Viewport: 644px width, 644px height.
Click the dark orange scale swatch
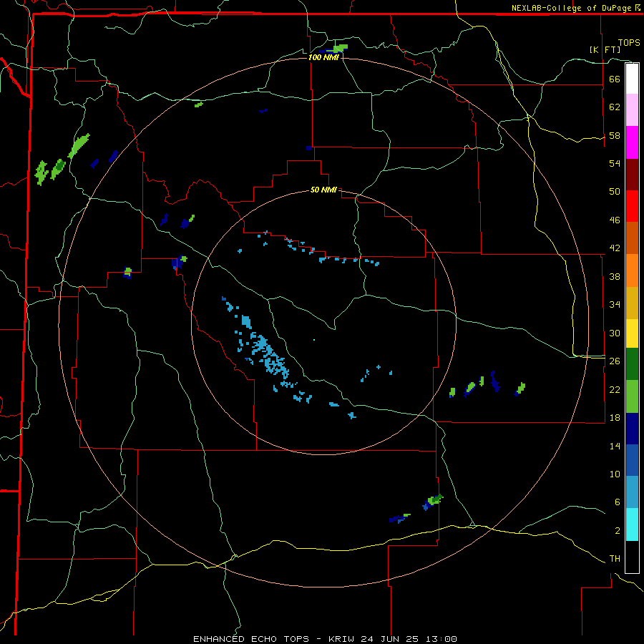(x=632, y=238)
